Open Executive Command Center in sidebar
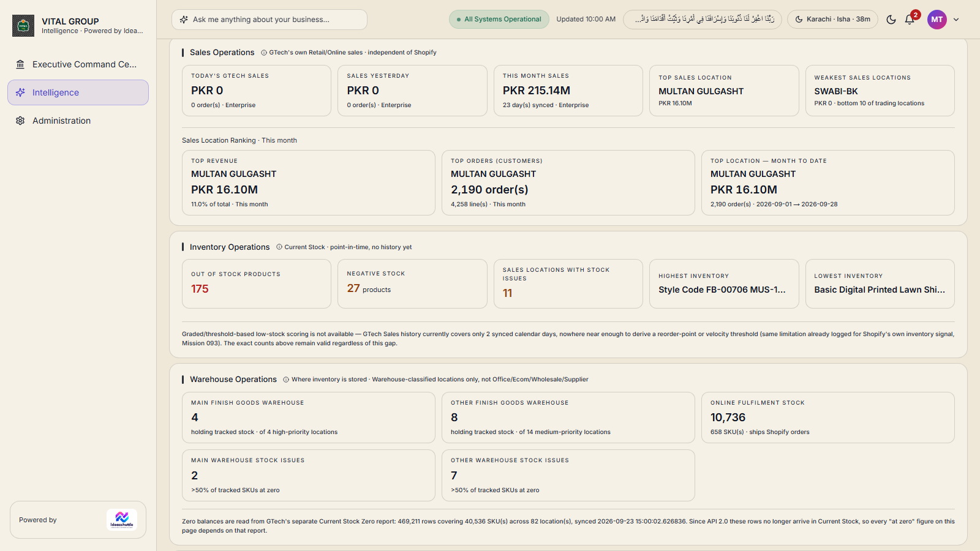Screen dimensions: 980x551 point(78,64)
